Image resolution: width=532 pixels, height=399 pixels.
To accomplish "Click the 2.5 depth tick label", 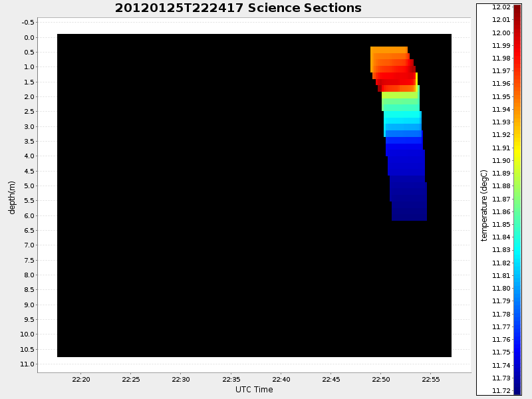I will click(x=29, y=111).
